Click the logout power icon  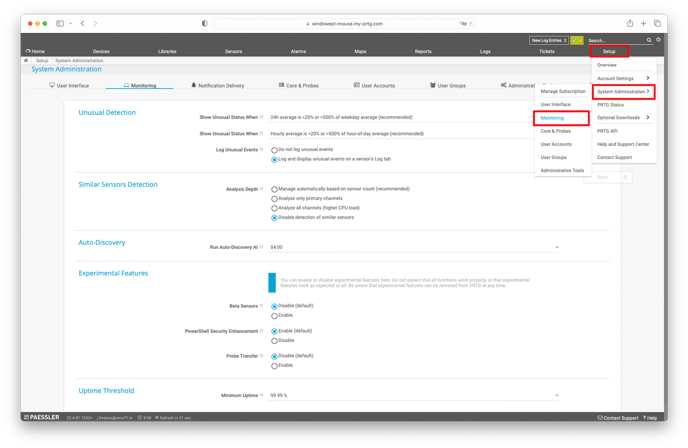click(658, 40)
